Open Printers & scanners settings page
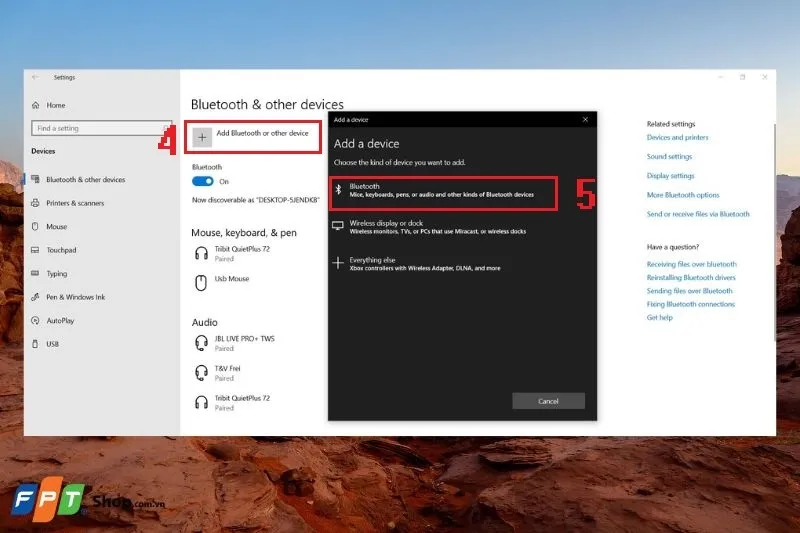This screenshot has width=800, height=533. tap(75, 203)
